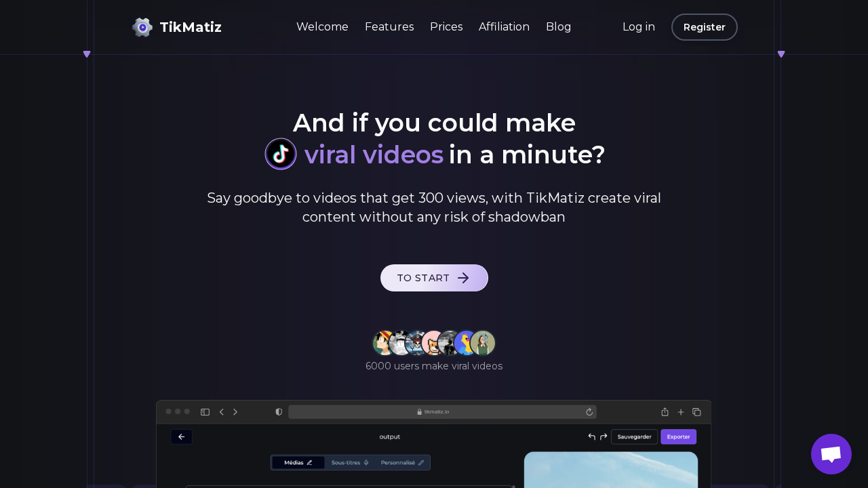The image size is (868, 488).
Task: Click the share icon in the browser toolbar
Action: pyautogui.click(x=665, y=411)
